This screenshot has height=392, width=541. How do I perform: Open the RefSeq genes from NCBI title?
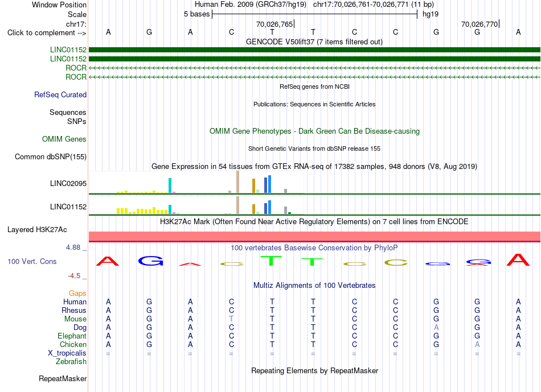314,86
